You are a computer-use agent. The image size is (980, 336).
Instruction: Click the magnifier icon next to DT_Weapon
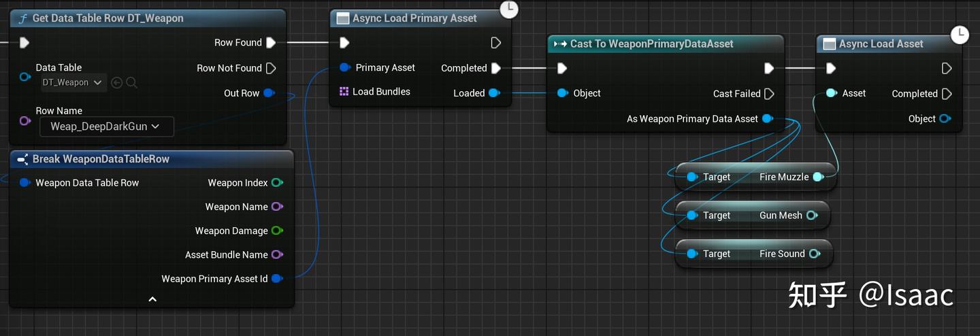tap(131, 82)
